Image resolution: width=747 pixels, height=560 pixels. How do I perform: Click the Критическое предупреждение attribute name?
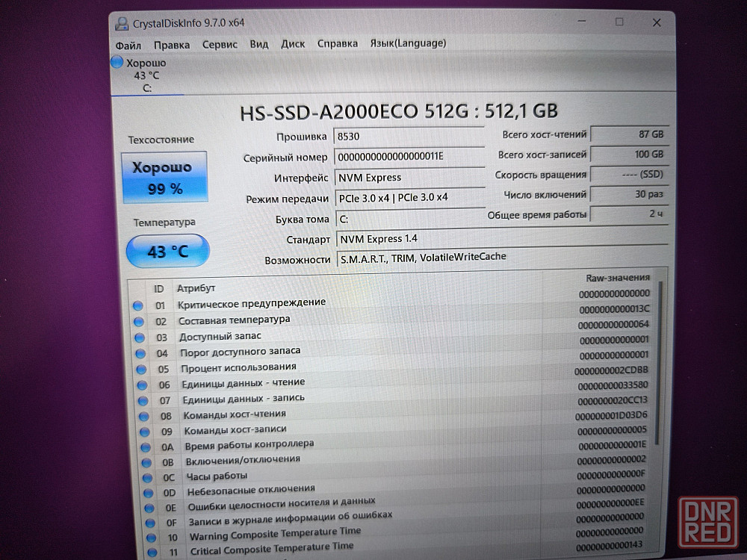tap(252, 303)
